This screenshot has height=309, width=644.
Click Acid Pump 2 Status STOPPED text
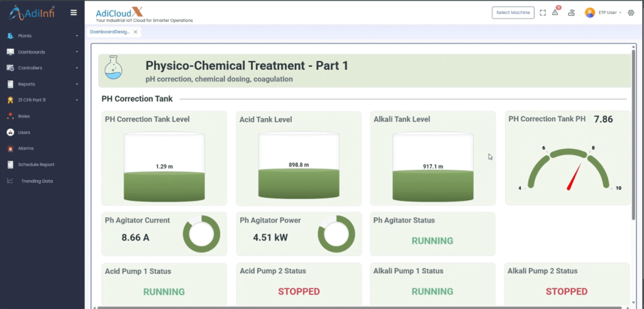(x=299, y=292)
